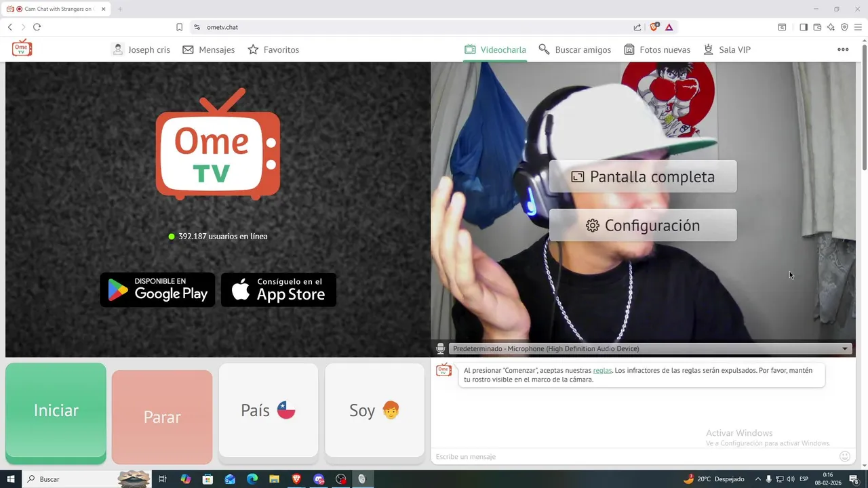Open Favoritos section
Image resolution: width=868 pixels, height=488 pixels.
(273, 49)
